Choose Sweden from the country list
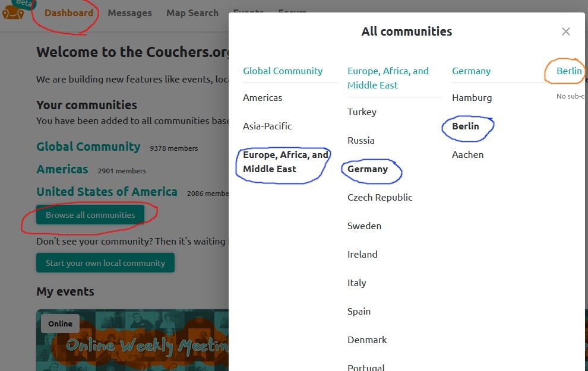The image size is (588, 371). click(x=365, y=226)
